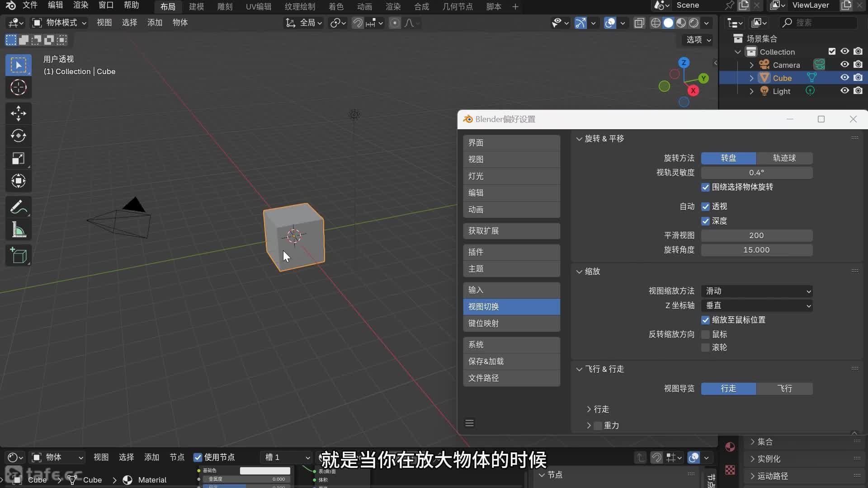Click the blue Z axis gizmo handle
Viewport: 868px width, 488px height.
point(684,62)
